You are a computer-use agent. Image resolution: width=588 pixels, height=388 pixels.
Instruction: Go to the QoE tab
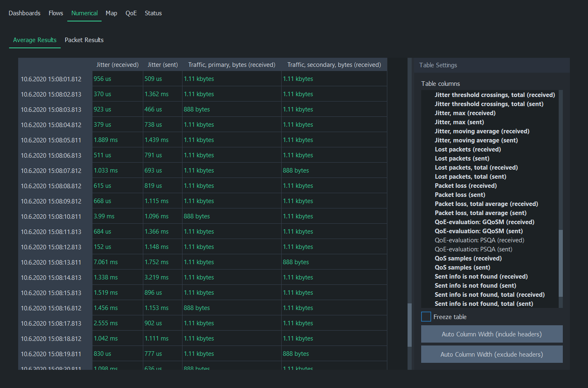tap(131, 13)
